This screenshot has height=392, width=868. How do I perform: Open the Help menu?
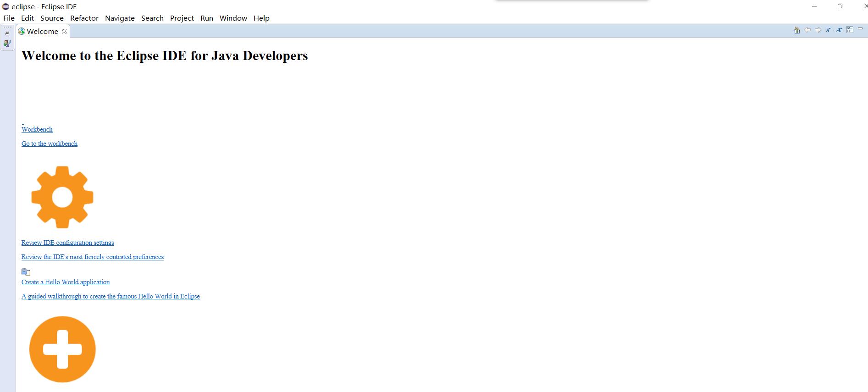coord(261,18)
